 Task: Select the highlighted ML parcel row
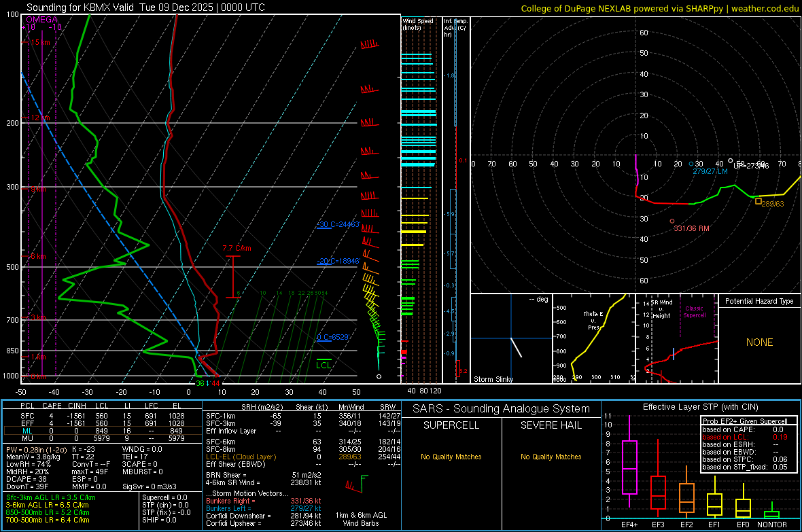(102, 431)
